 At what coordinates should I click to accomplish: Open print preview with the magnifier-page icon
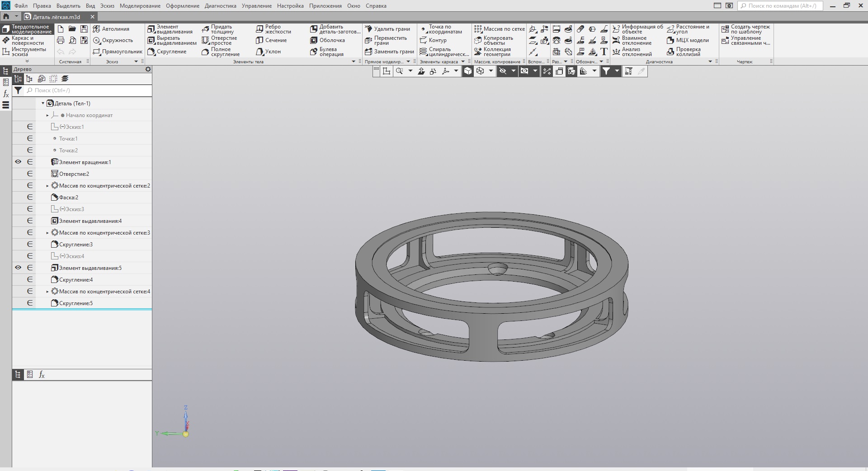pyautogui.click(x=72, y=40)
